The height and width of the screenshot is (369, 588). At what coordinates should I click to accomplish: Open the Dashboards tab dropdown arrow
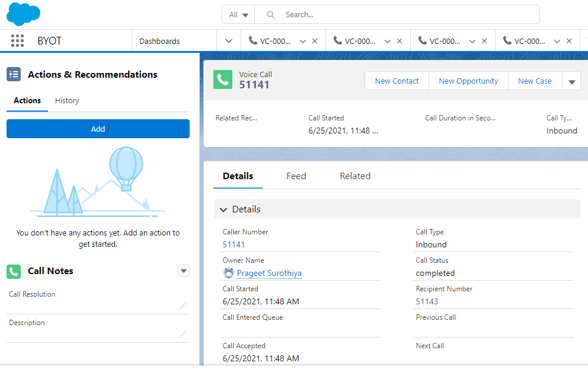pyautogui.click(x=229, y=40)
